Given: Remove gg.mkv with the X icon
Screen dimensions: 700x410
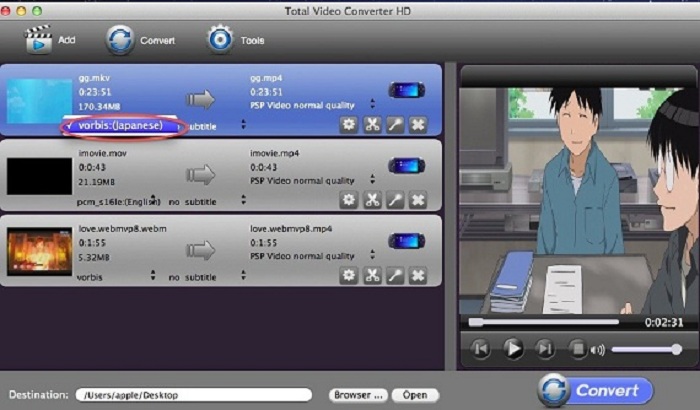Looking at the screenshot, I should click(418, 125).
